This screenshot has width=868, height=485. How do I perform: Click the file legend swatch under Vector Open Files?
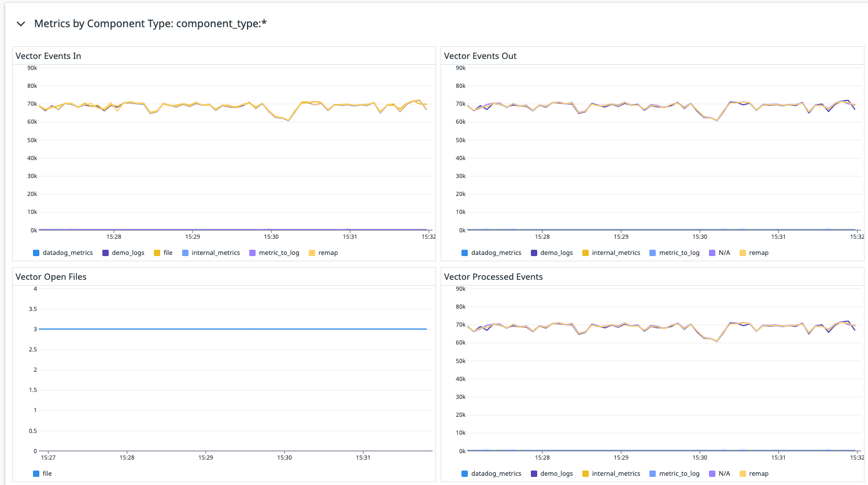pos(36,473)
